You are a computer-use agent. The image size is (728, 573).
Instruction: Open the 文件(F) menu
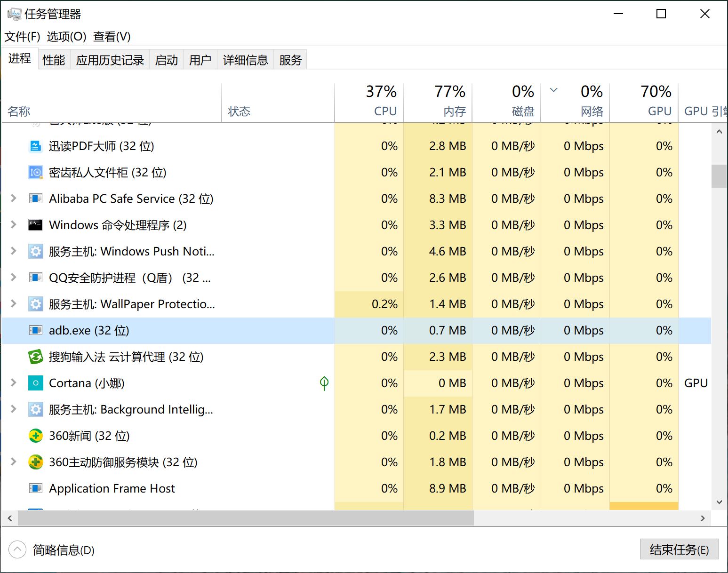pos(22,37)
